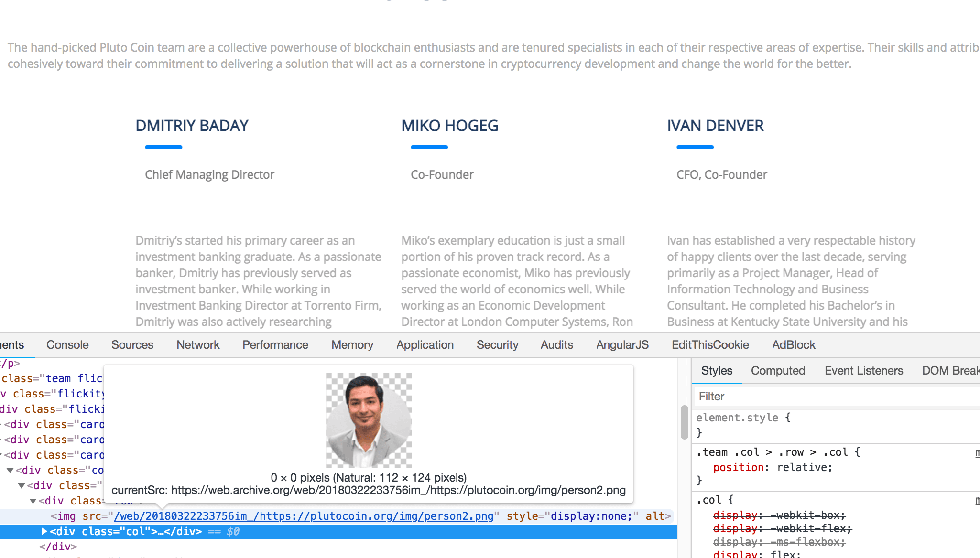The width and height of the screenshot is (980, 558).
Task: Collapse the div class="co node
Action: coord(10,471)
